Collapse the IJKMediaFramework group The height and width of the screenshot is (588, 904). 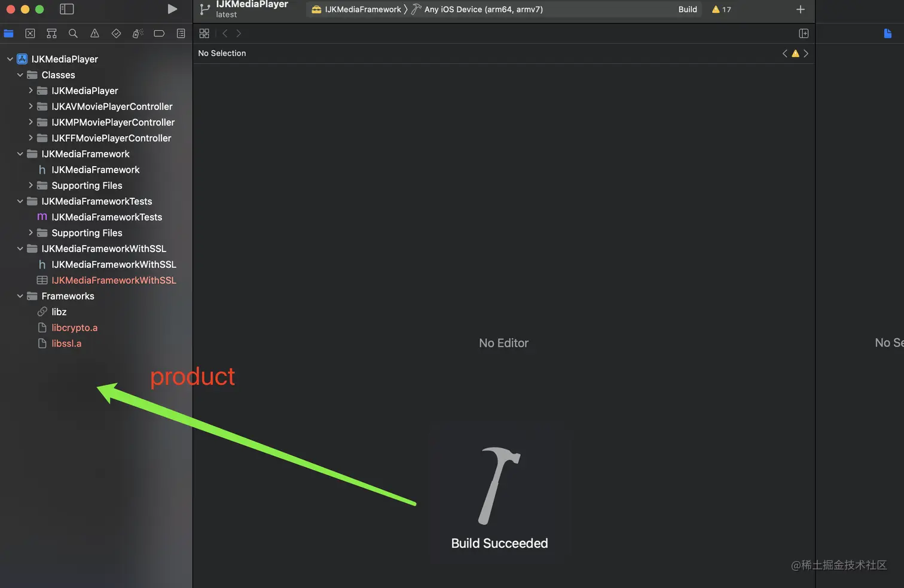[x=20, y=154]
